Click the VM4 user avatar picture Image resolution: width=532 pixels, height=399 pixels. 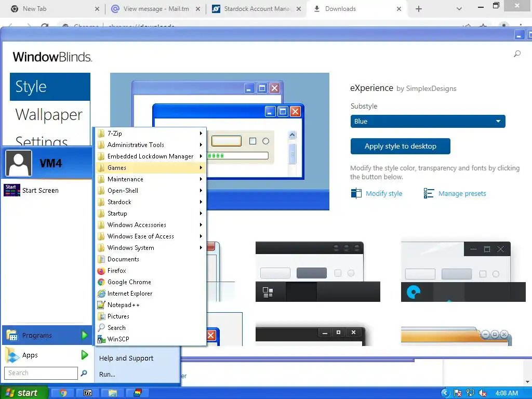click(19, 163)
